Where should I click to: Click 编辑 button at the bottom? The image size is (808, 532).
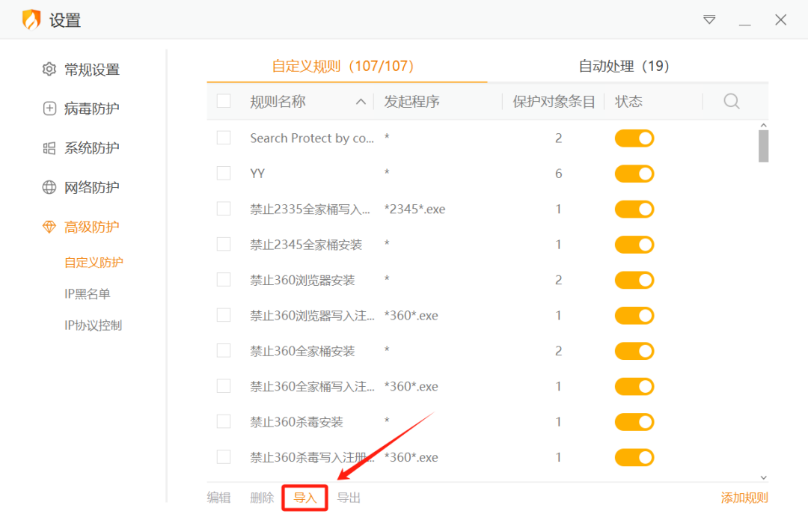[218, 498]
